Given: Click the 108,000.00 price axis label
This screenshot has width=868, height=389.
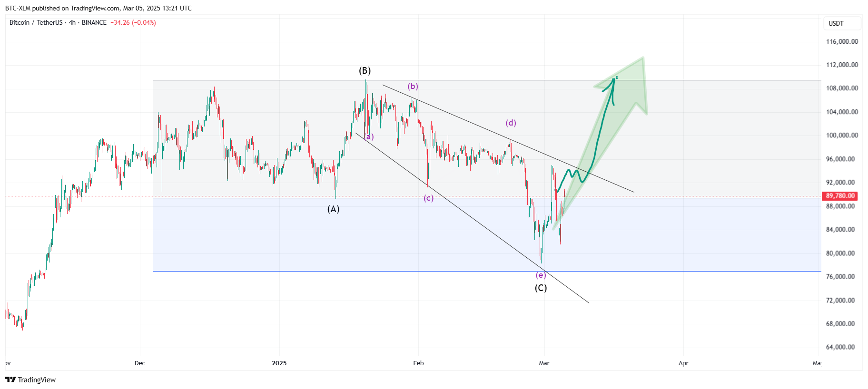Looking at the screenshot, I should (842, 88).
